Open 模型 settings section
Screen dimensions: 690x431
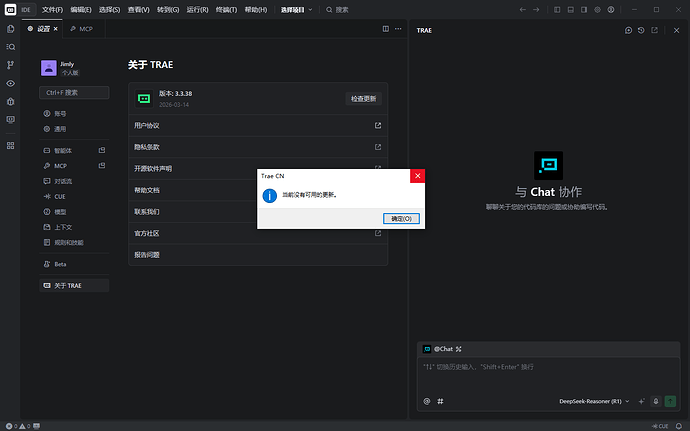coord(74,212)
